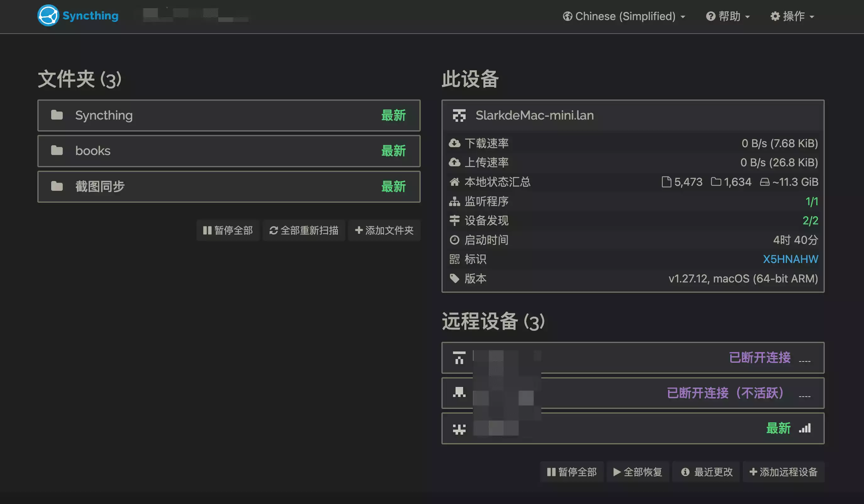Click the clock icon beside 启动时间
The height and width of the screenshot is (504, 864).
pyautogui.click(x=455, y=240)
